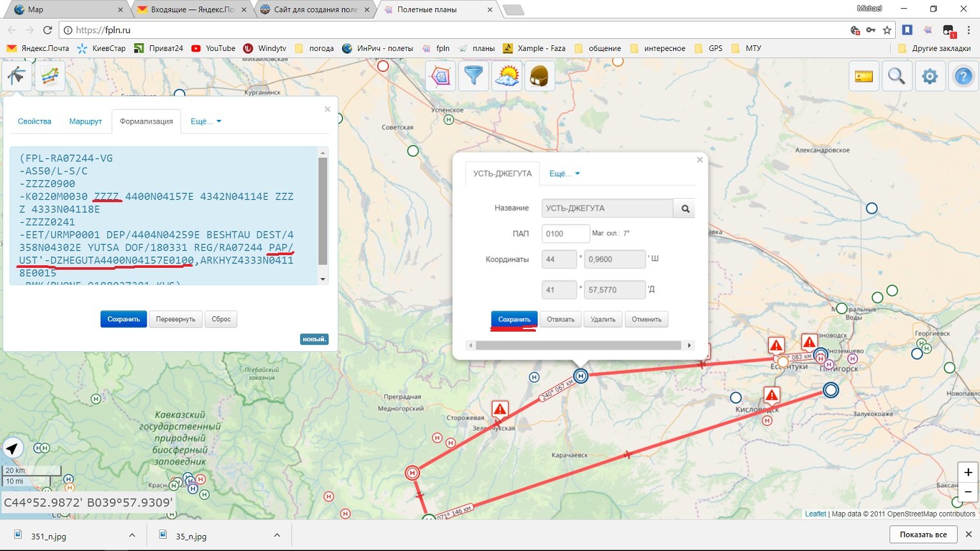Screen dimensions: 980x551
Task: Click the yellow card icon
Action: pyautogui.click(x=863, y=77)
